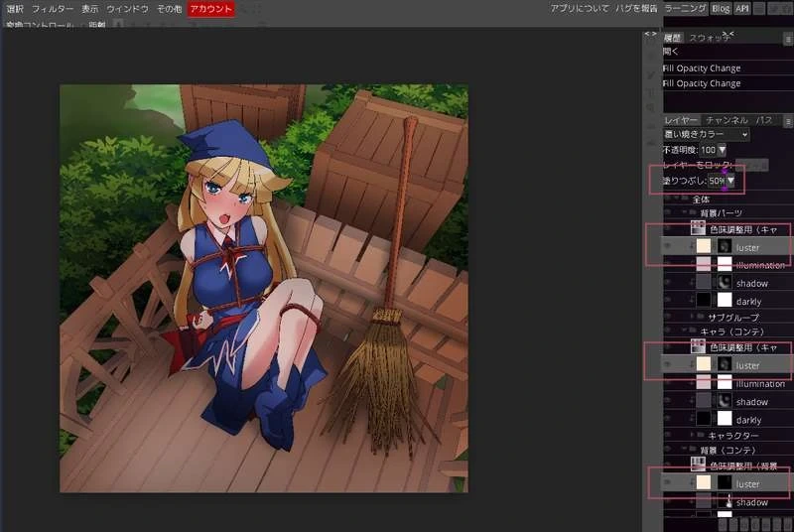Hide the サブグループ folder via eye icon

coord(668,317)
